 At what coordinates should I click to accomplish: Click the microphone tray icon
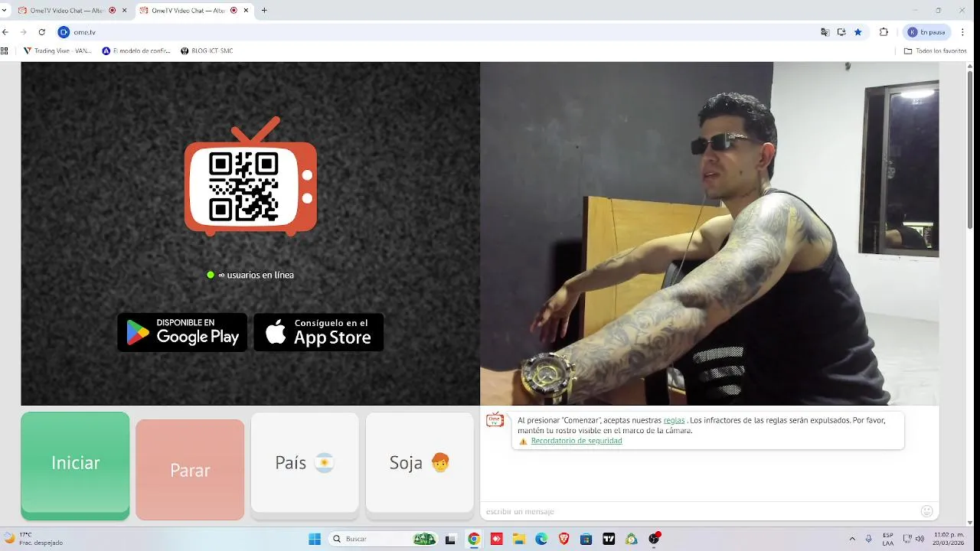(x=868, y=539)
